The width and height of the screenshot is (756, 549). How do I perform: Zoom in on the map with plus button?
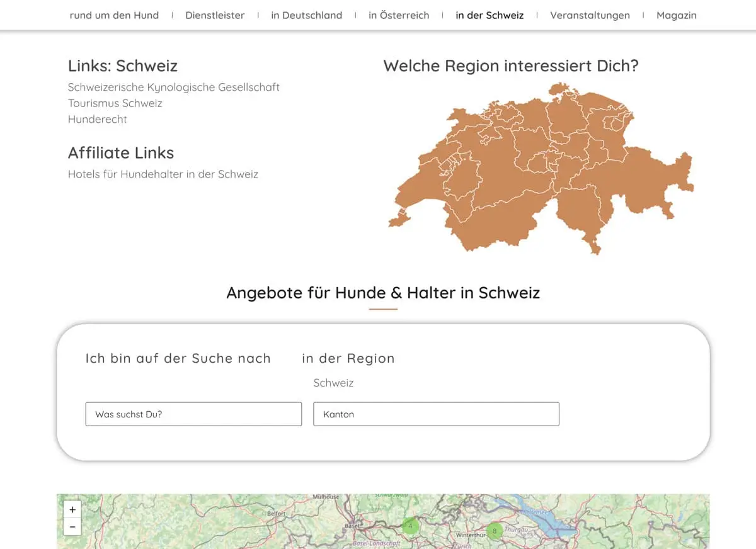pyautogui.click(x=72, y=510)
